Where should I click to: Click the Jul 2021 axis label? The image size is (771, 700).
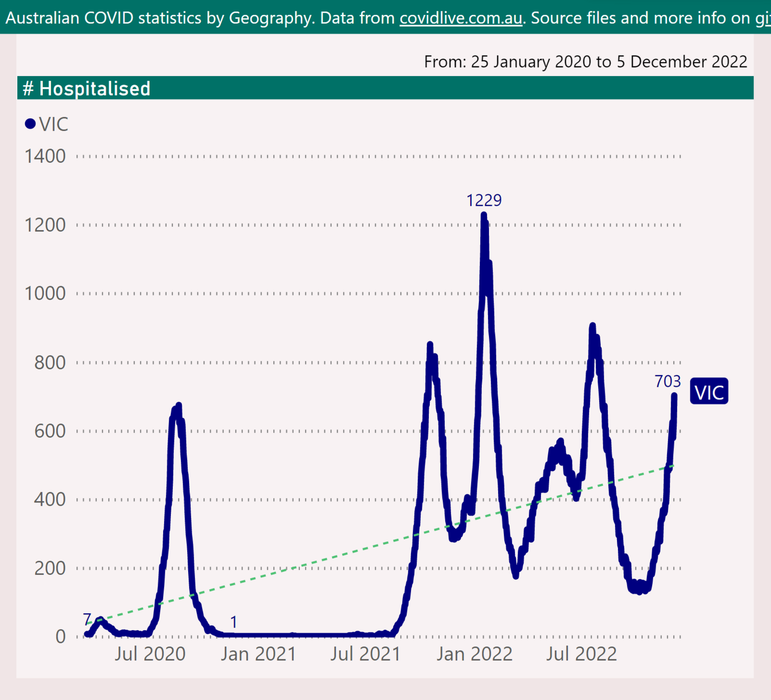point(365,654)
